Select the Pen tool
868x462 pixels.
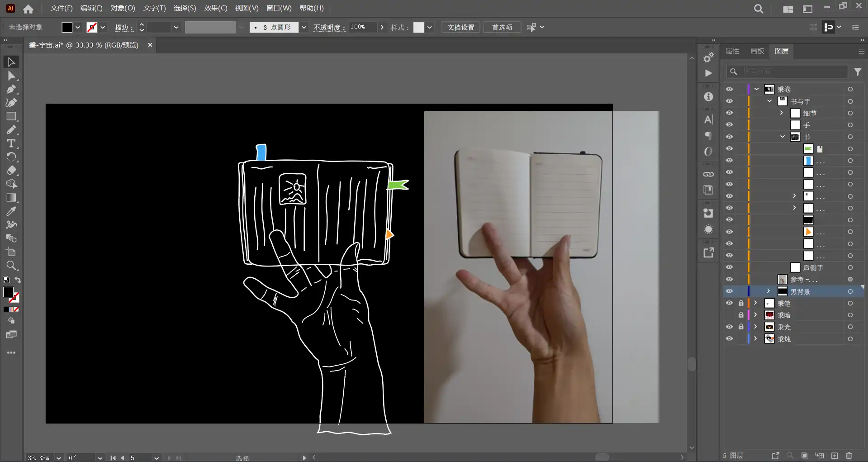pyautogui.click(x=11, y=89)
